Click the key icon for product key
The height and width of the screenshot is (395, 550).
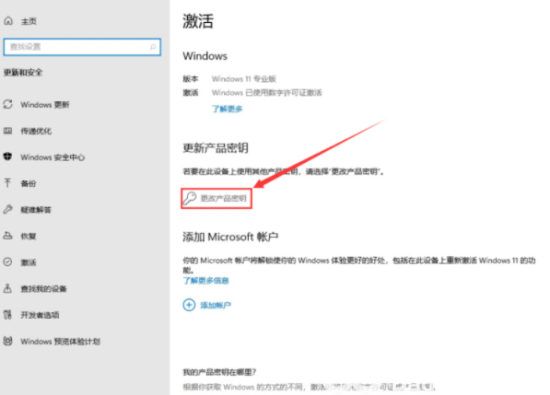coord(190,198)
